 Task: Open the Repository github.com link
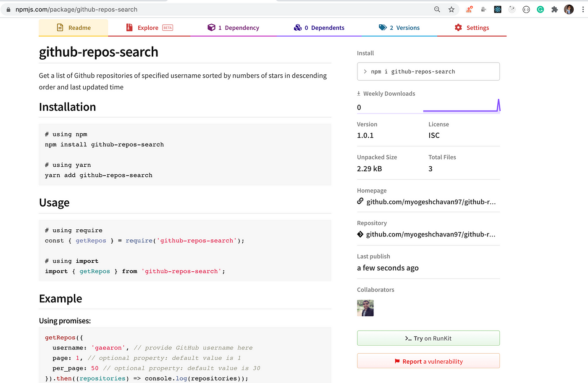click(431, 234)
